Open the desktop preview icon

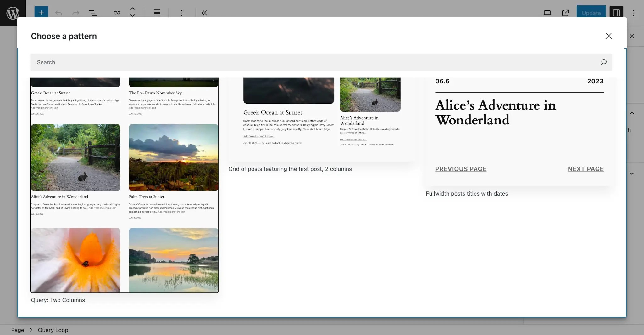coord(547,13)
